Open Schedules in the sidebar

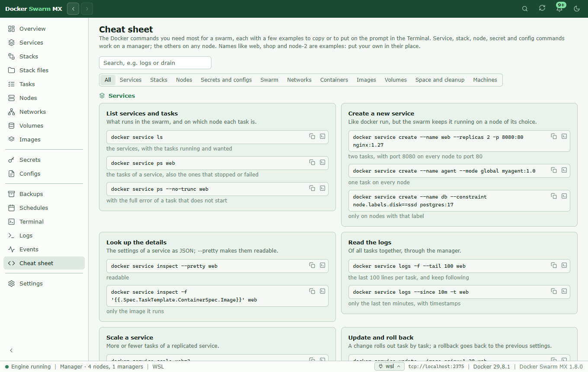(44, 208)
